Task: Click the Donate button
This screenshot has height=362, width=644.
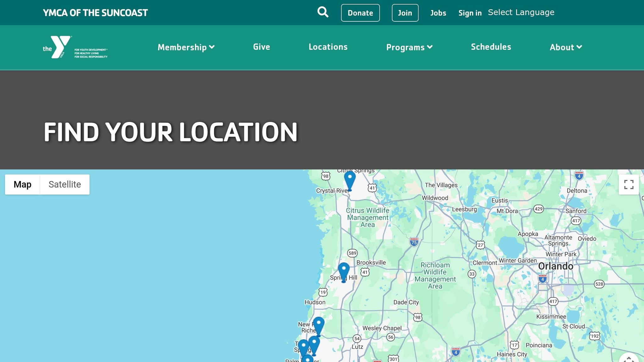Action: [360, 13]
